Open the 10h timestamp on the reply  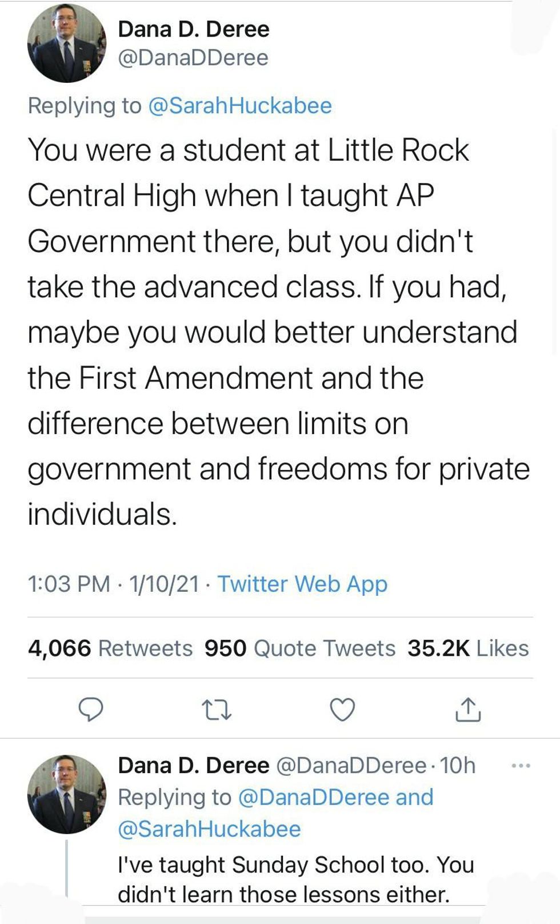[458, 766]
